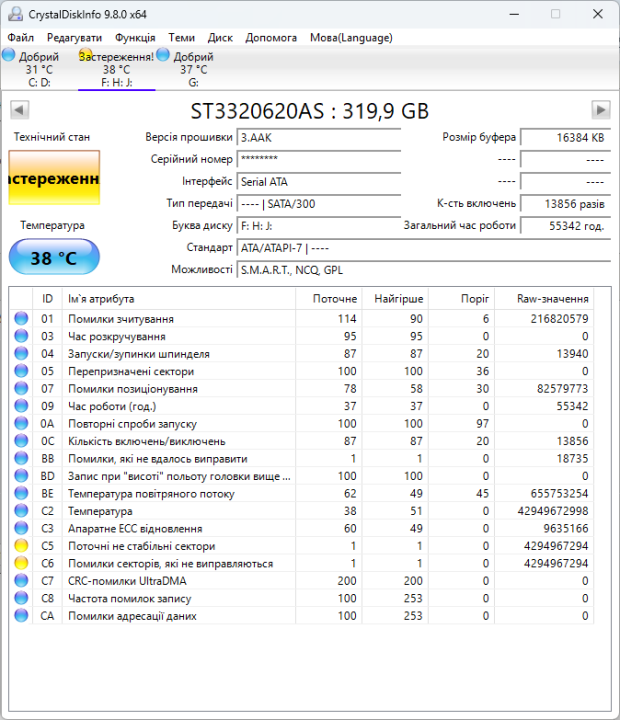
Task: Open the Файл menu
Action: (21, 38)
